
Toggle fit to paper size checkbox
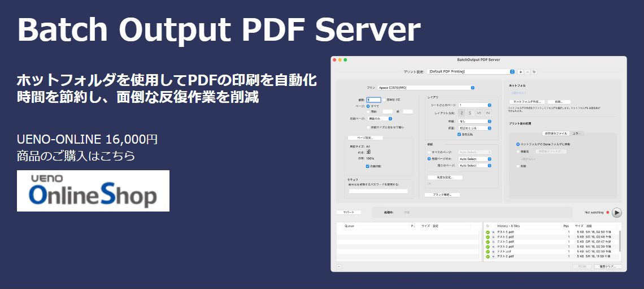point(368,128)
